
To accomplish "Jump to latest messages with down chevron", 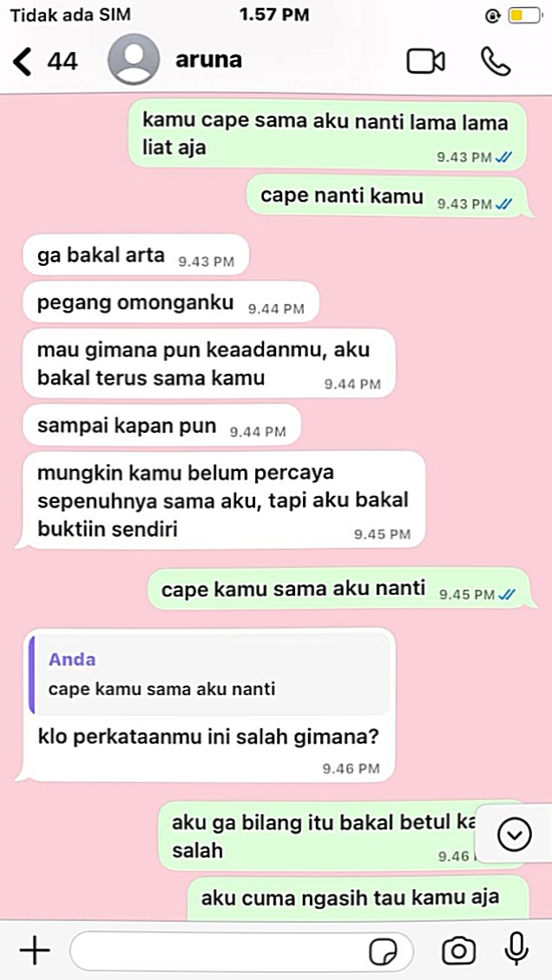I will 515,833.
